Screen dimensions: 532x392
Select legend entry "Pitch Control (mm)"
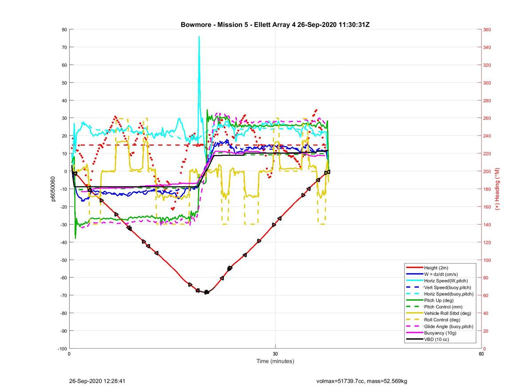pyautogui.click(x=443, y=307)
